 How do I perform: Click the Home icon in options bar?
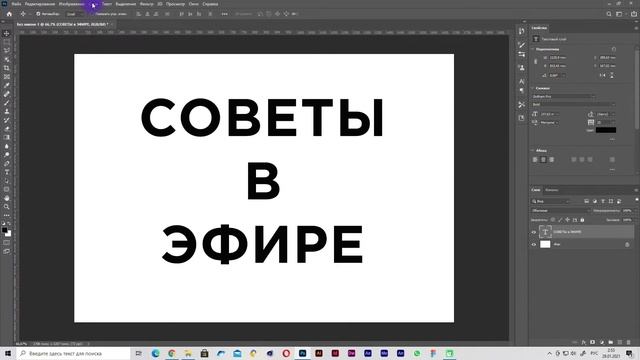click(x=9, y=14)
